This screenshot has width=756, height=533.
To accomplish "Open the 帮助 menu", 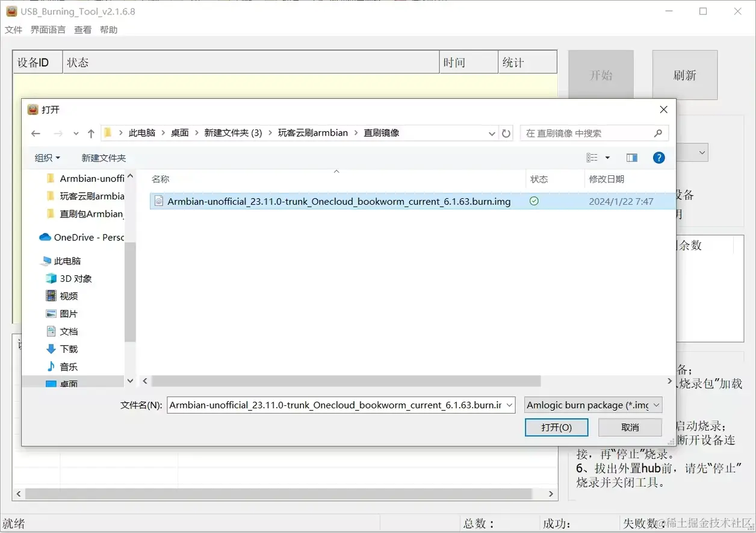I will coord(109,30).
